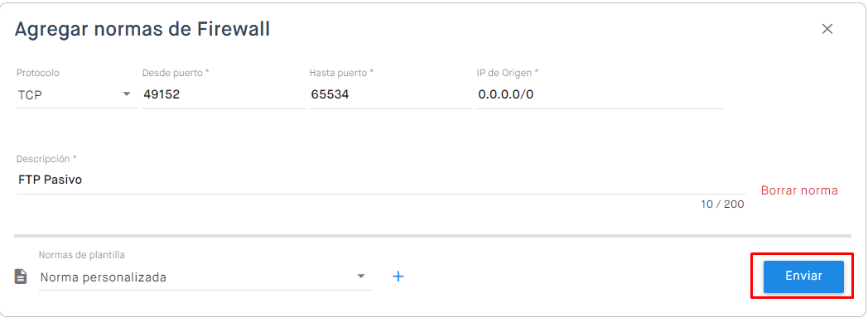Click the 10 / 200 character counter
The width and height of the screenshot is (868, 322).
[722, 204]
